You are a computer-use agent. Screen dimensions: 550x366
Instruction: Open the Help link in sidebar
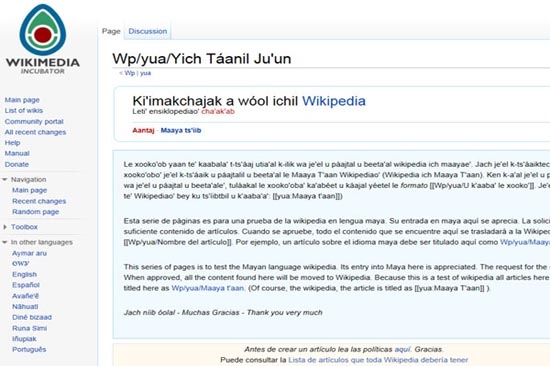[12, 143]
